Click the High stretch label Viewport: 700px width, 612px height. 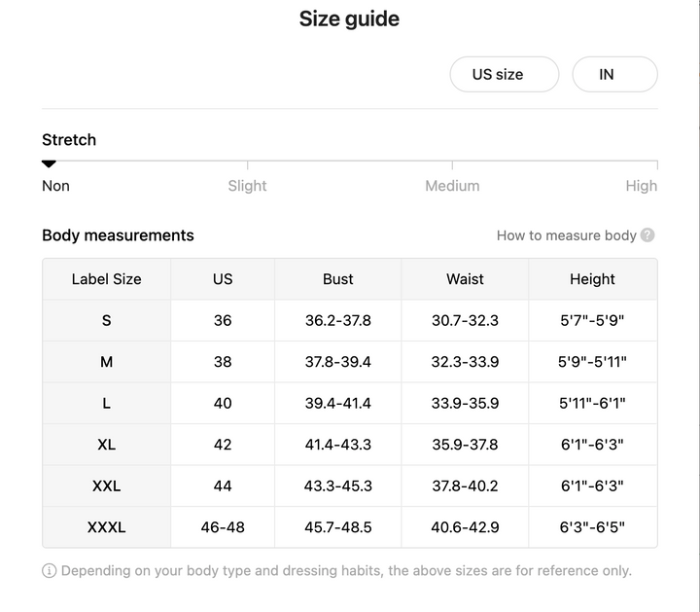[641, 186]
